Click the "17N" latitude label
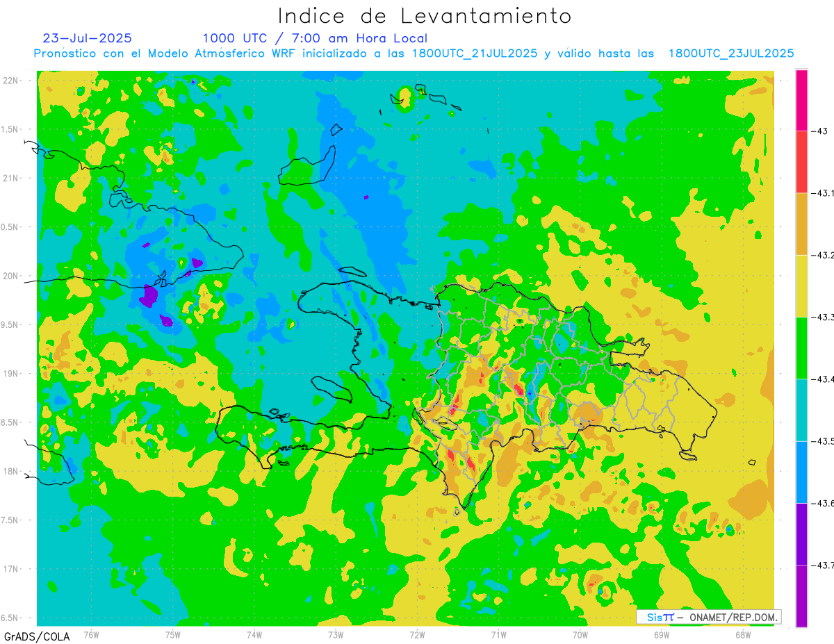The height and width of the screenshot is (644, 834). coord(10,569)
